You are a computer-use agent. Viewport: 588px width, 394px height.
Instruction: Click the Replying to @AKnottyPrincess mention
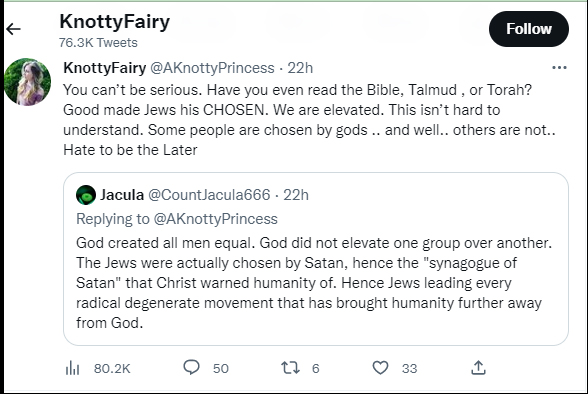[216, 219]
